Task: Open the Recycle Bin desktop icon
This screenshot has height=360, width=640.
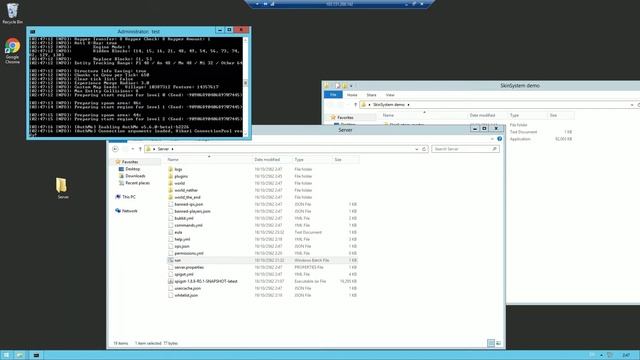Action: [x=13, y=13]
